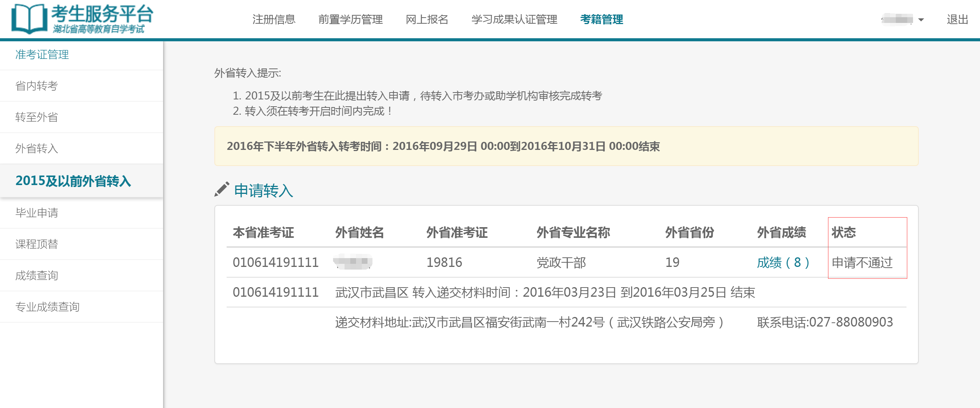The height and width of the screenshot is (408, 980).
Task: Click the open book logo icon
Action: click(x=29, y=19)
